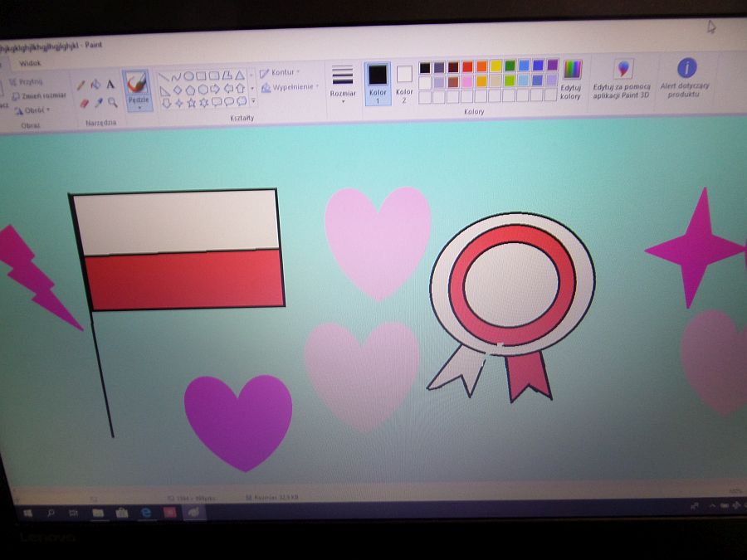Open the Rozmiar line size dropdown
This screenshot has width=747, height=560.
(342, 85)
